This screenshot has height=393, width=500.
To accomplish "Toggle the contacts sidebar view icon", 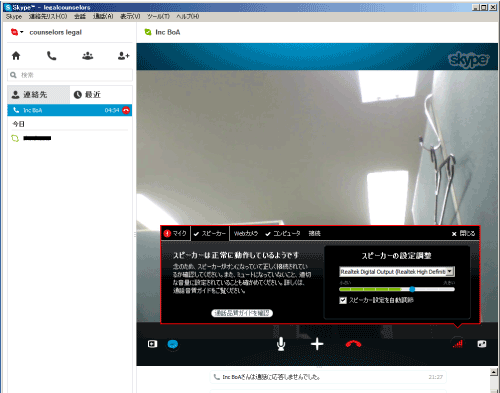I will tap(152, 344).
